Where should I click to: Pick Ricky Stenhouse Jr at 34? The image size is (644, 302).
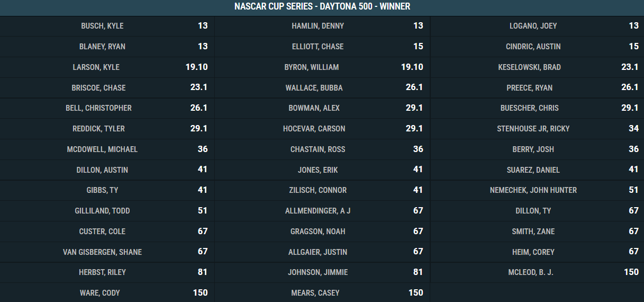click(x=633, y=129)
